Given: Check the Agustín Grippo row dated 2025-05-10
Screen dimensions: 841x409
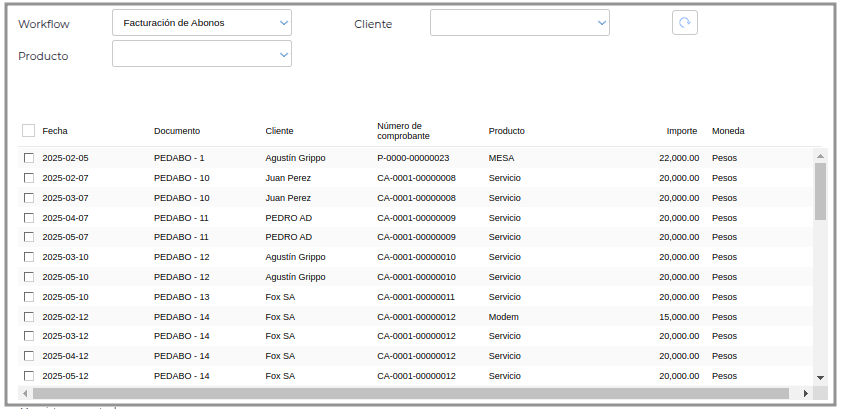Looking at the screenshot, I should click(x=29, y=277).
